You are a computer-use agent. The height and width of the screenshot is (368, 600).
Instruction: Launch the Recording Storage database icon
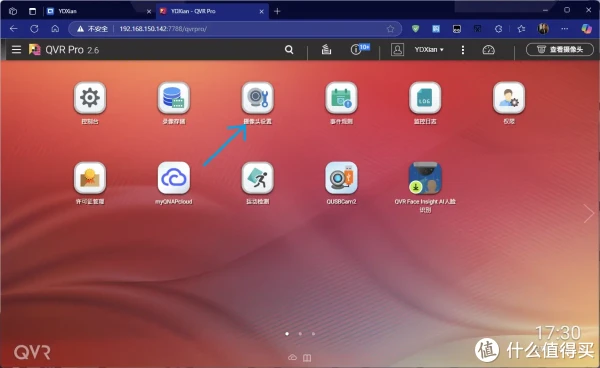[174, 98]
